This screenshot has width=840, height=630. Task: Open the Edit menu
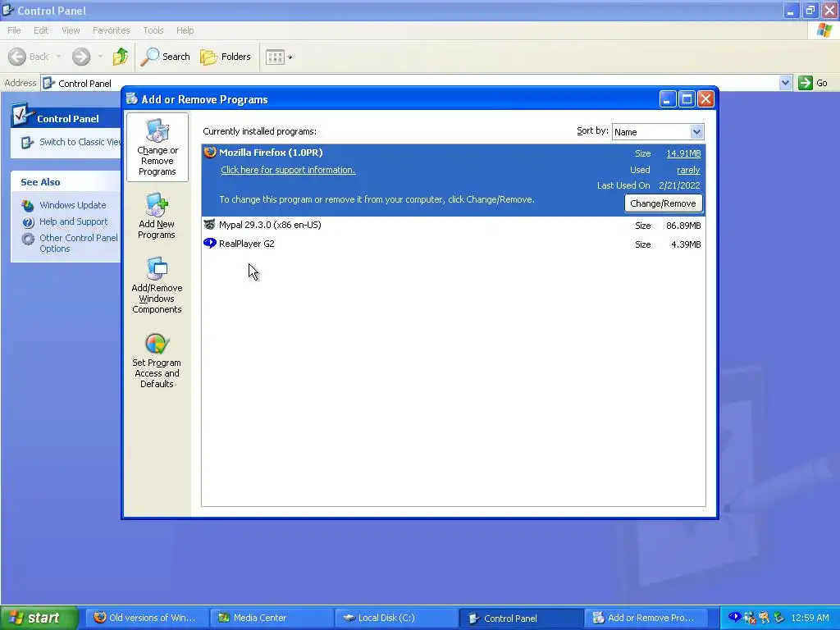pyautogui.click(x=41, y=30)
